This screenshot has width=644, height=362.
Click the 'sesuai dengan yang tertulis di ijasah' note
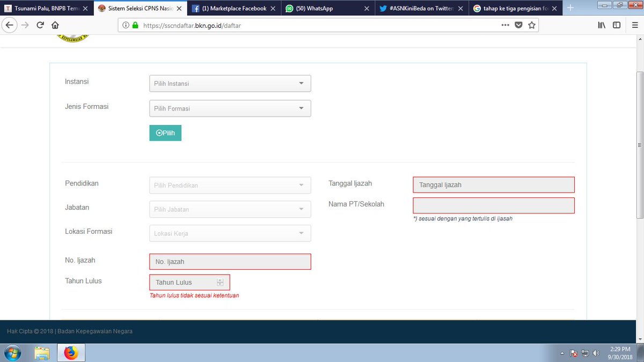(x=463, y=219)
